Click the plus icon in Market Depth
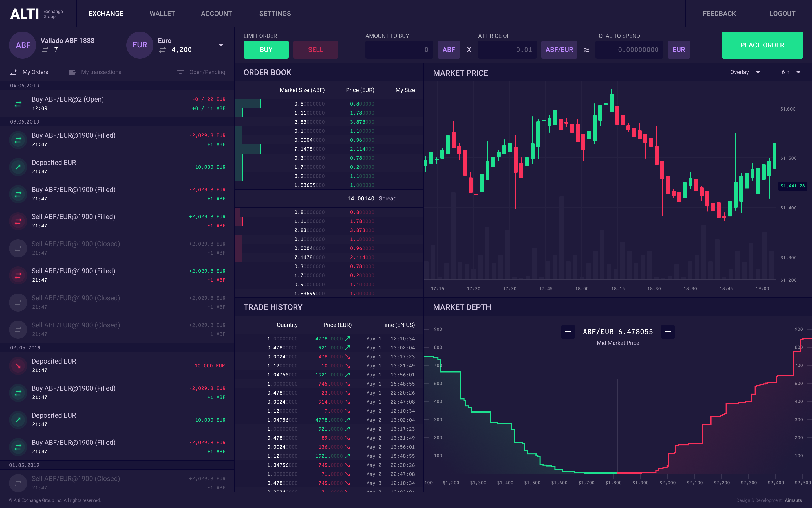This screenshot has width=812, height=508. [x=668, y=332]
